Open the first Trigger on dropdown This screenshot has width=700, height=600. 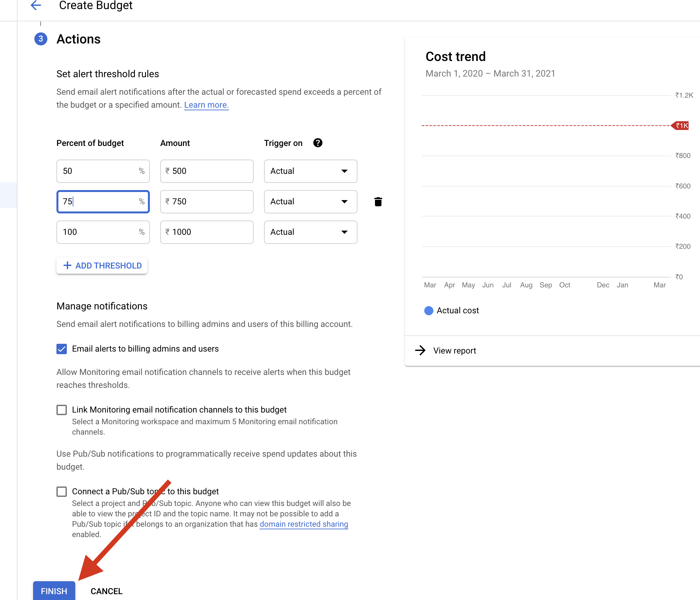344,171
